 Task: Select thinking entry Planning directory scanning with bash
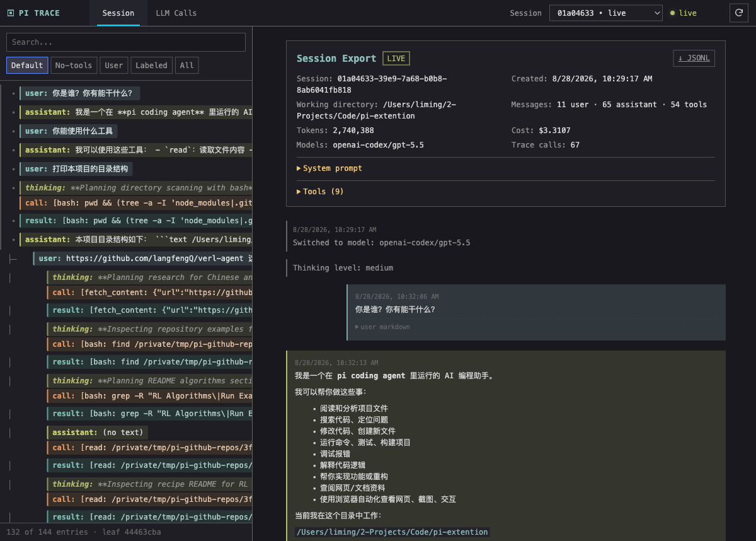135,188
